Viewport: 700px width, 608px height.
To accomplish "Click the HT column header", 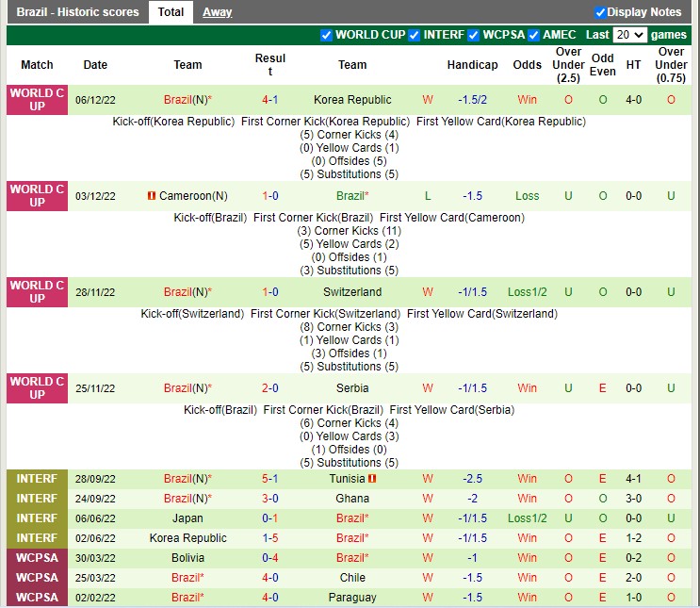I will 633,65.
